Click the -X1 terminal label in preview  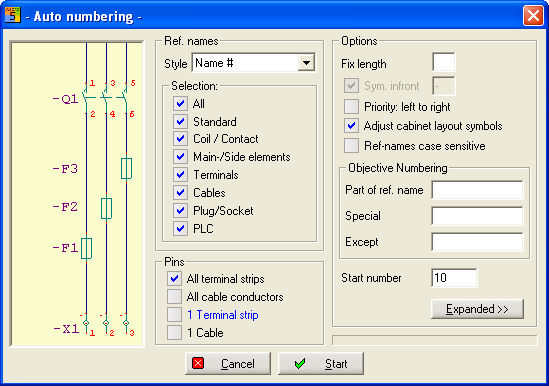[66, 329]
